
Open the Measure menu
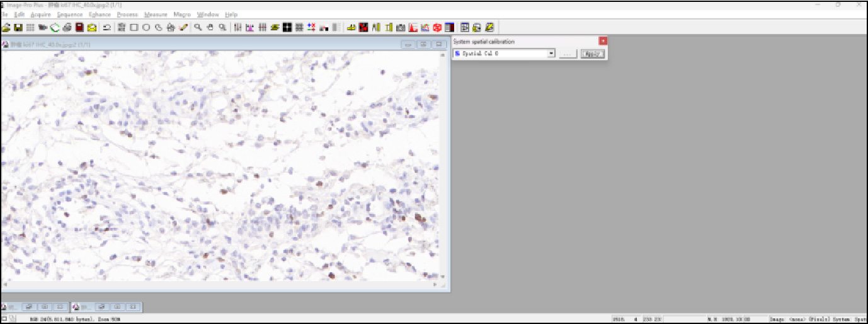click(x=156, y=14)
